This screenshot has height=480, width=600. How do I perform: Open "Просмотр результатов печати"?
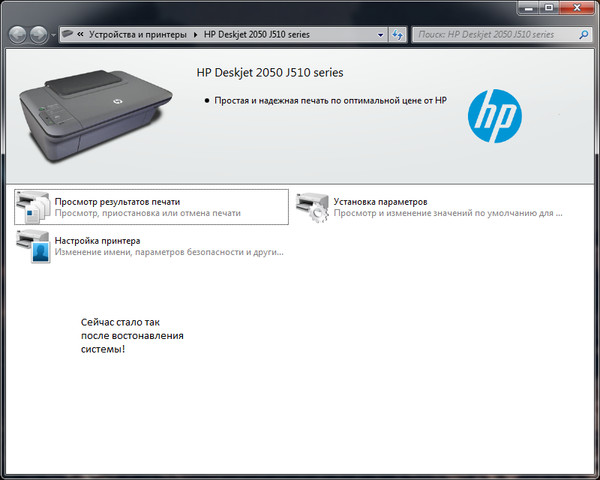[151, 207]
